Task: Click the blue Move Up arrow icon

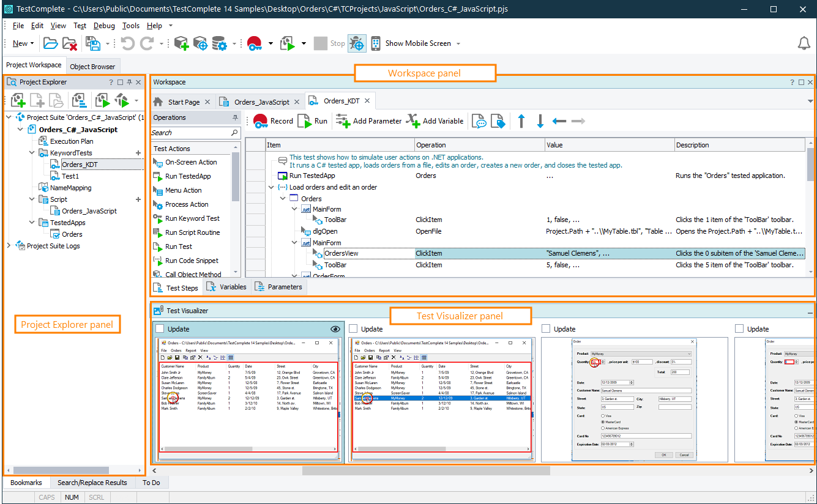Action: pos(521,121)
